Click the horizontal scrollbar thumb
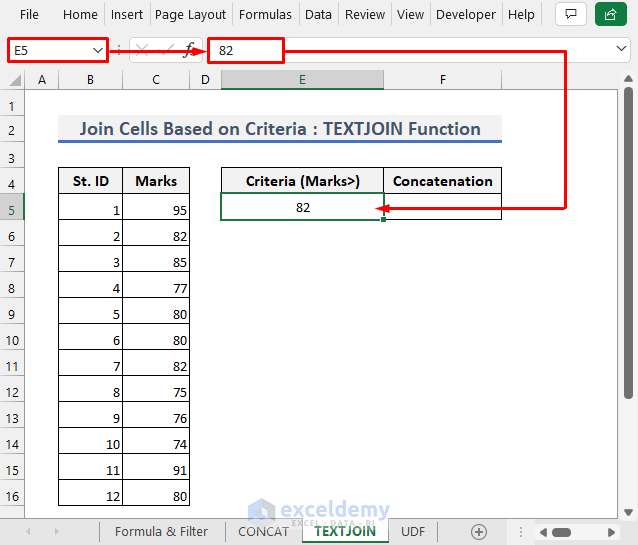 tap(562, 532)
